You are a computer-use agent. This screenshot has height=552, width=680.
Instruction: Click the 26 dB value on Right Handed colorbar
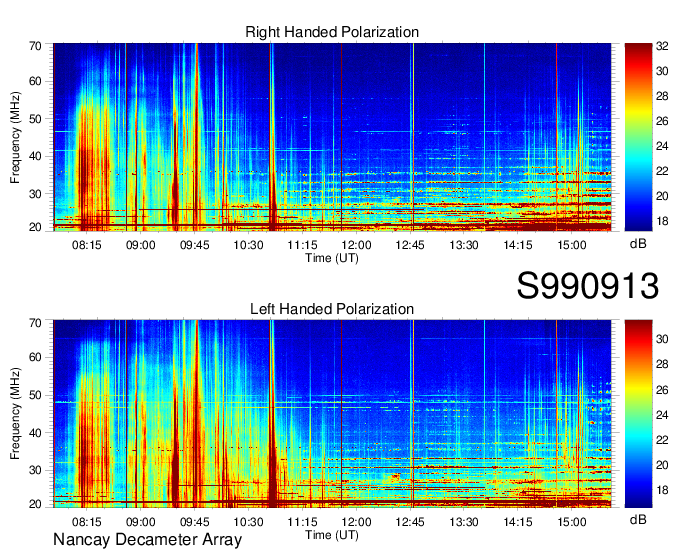pyautogui.click(x=662, y=121)
